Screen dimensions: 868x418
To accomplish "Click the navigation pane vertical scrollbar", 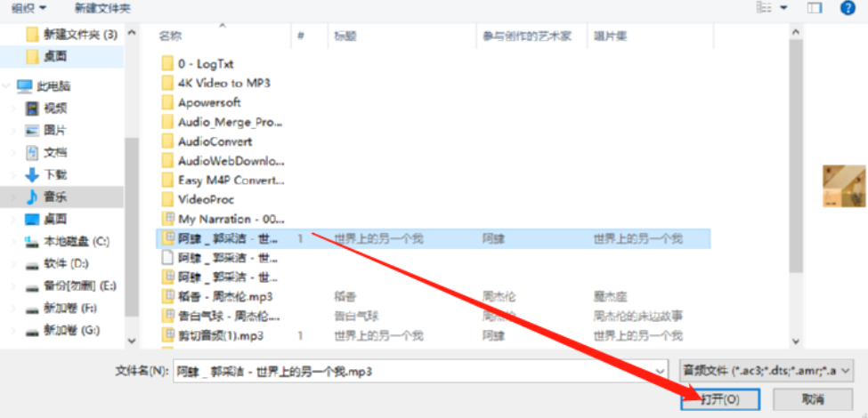I will (x=131, y=227).
